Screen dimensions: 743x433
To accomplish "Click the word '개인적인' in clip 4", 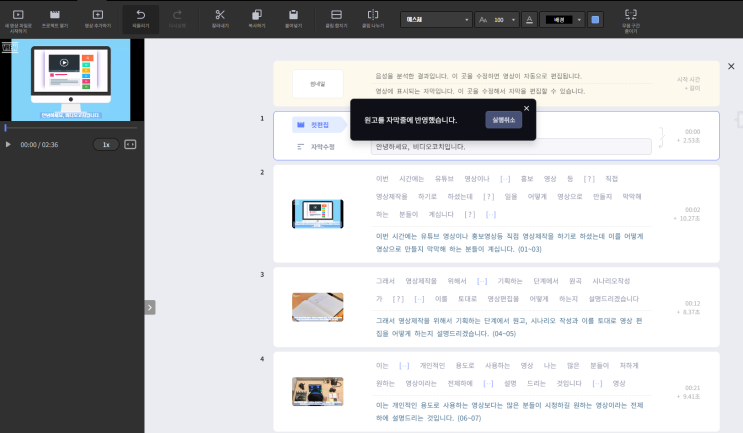I will click(432, 366).
